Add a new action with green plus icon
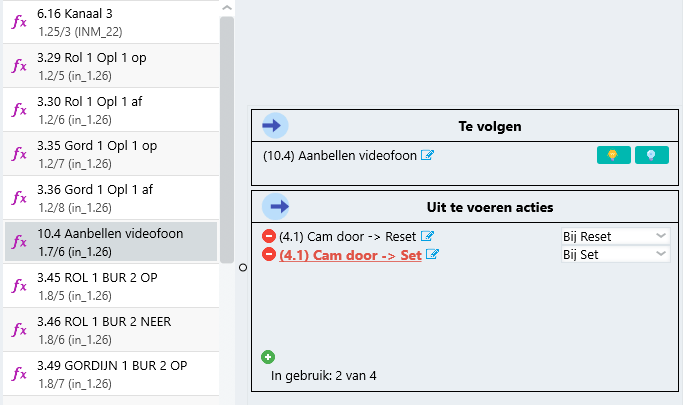Image resolution: width=683 pixels, height=405 pixels. 268,357
